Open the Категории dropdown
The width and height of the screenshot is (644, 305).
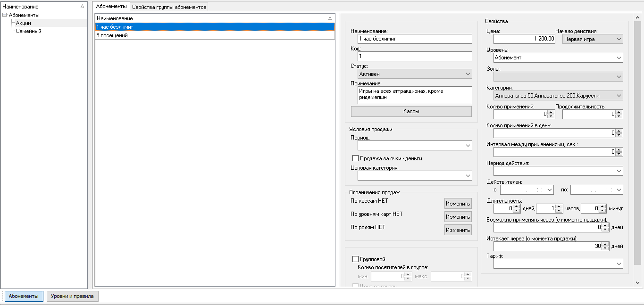(558, 95)
